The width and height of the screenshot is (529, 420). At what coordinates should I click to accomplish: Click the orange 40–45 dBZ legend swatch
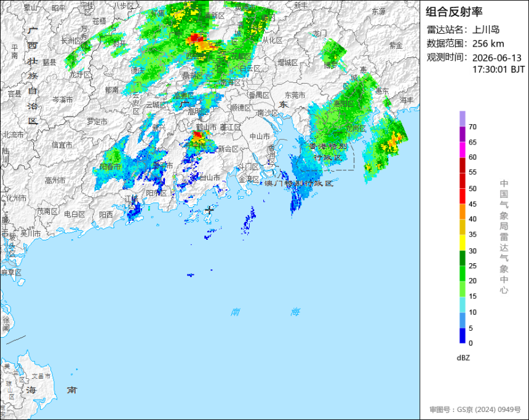pyautogui.click(x=462, y=212)
